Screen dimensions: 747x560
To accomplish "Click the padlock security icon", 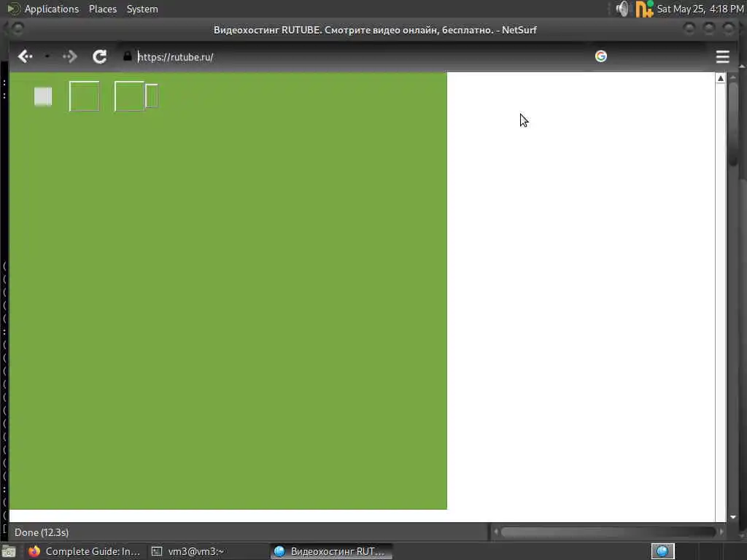I will [x=127, y=56].
